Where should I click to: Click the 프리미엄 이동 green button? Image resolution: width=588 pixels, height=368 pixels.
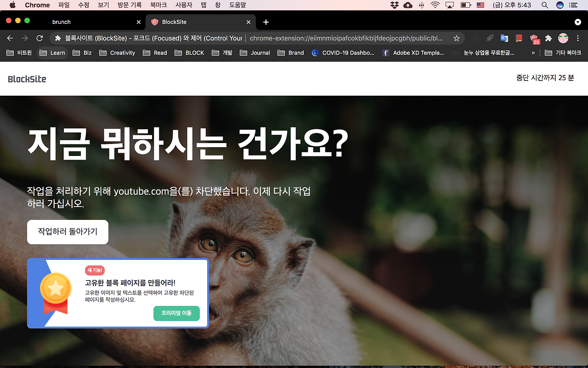coord(176,313)
